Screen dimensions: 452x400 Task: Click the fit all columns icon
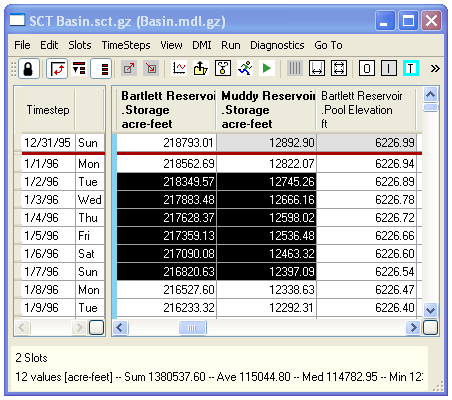point(339,69)
